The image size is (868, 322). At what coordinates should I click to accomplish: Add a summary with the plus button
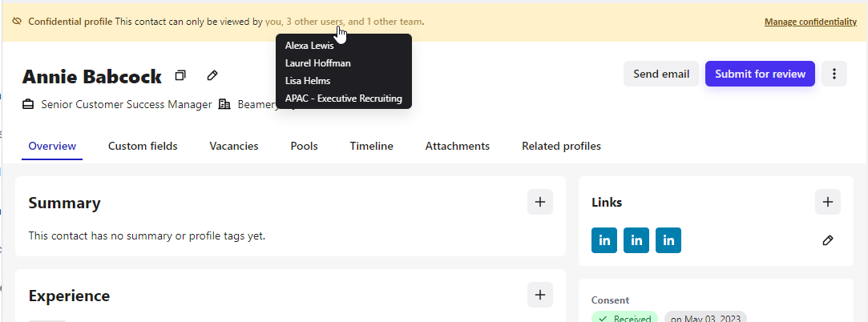point(539,202)
